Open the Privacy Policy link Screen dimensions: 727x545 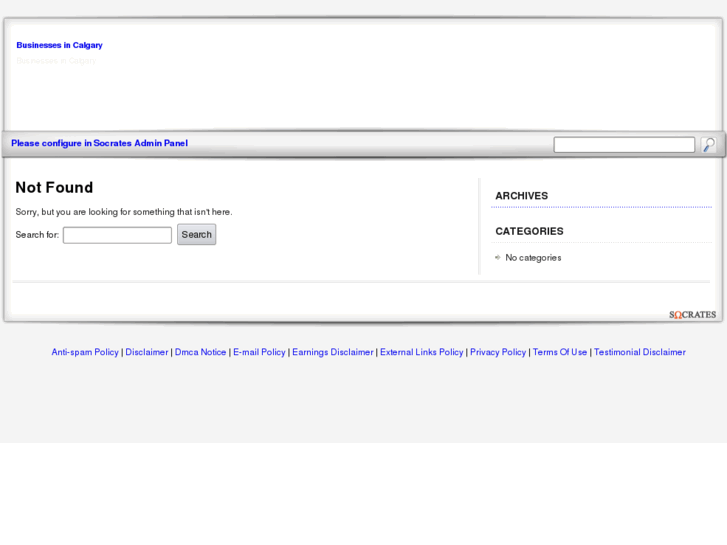click(x=498, y=352)
